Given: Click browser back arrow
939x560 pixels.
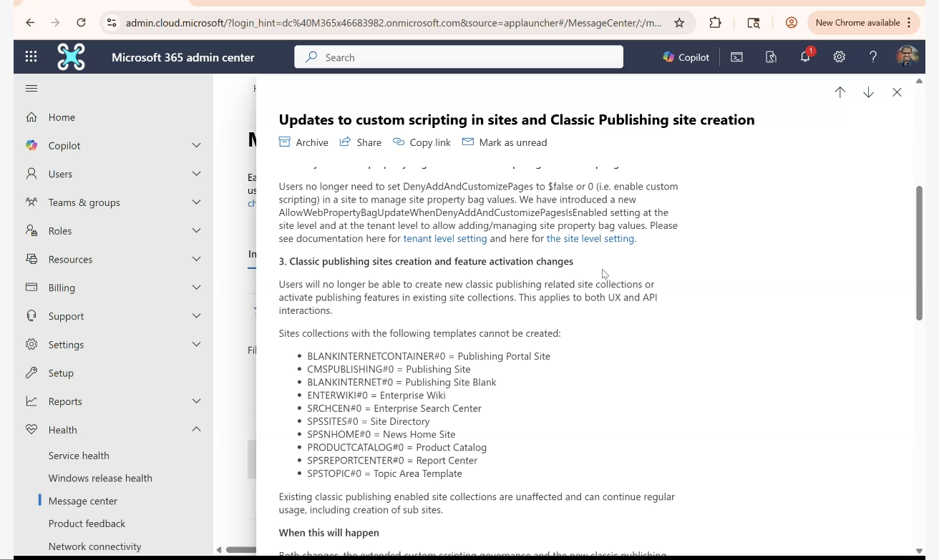Looking at the screenshot, I should pyautogui.click(x=30, y=23).
